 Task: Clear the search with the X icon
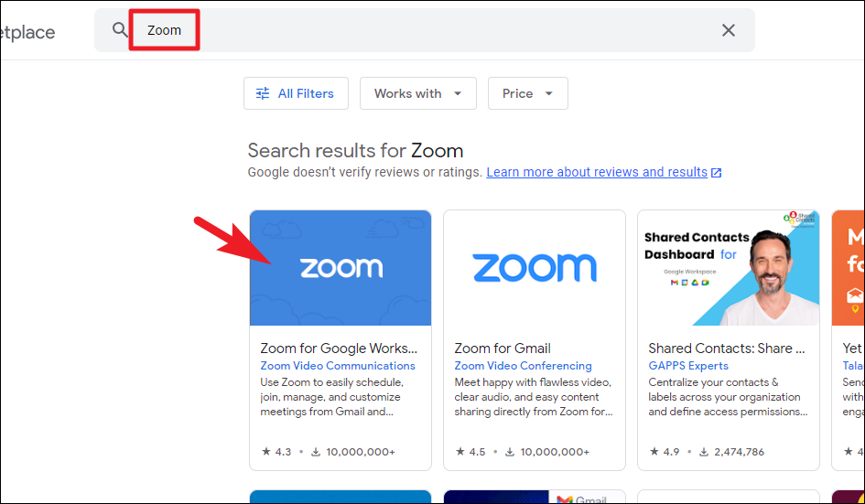(x=729, y=30)
